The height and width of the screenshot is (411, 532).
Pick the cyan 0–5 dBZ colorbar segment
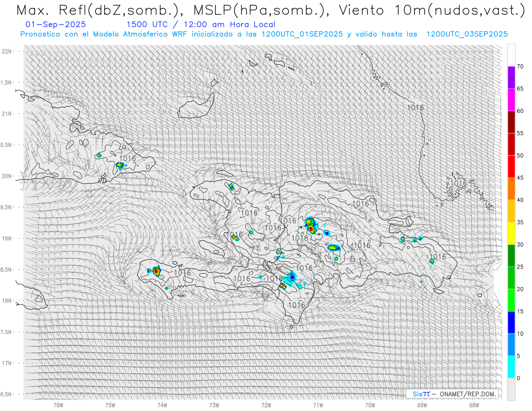[511, 367]
